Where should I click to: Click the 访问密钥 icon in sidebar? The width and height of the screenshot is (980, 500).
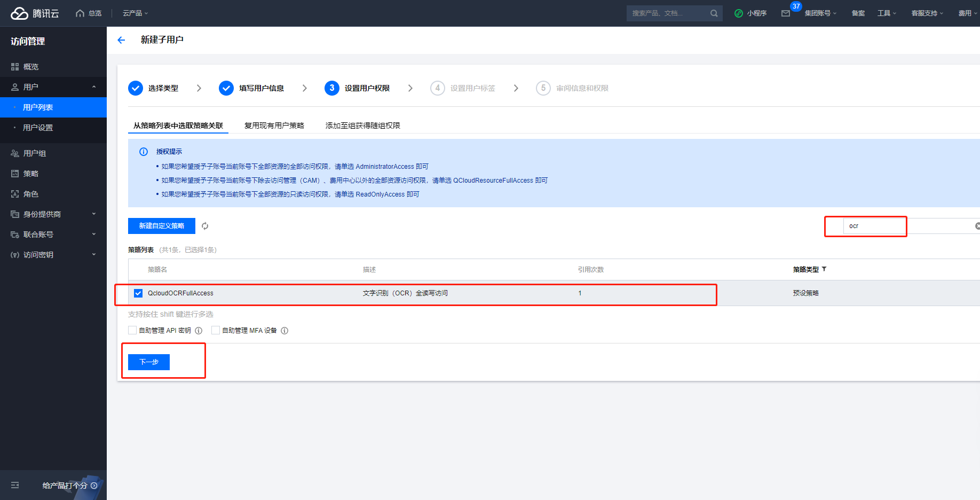pos(15,255)
